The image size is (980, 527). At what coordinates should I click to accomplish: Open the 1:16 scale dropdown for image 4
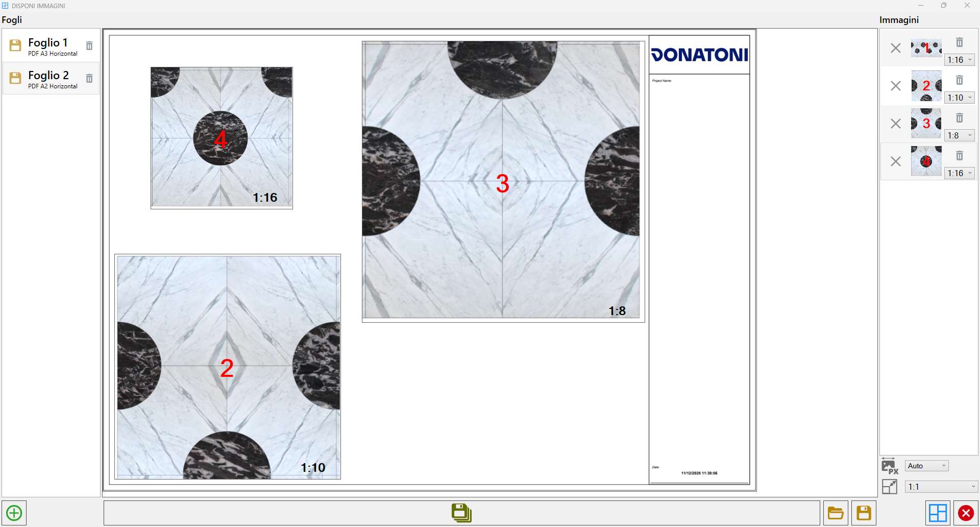pos(960,173)
